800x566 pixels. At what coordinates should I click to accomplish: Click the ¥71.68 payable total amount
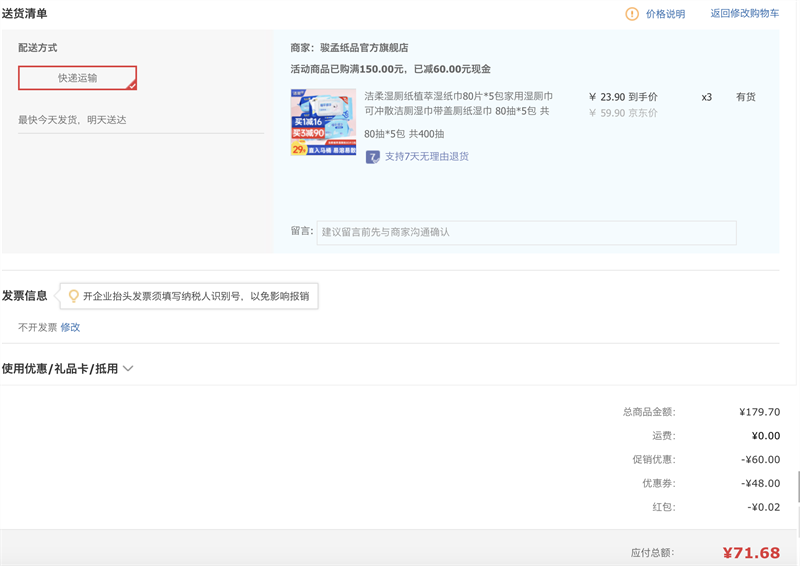(x=751, y=553)
